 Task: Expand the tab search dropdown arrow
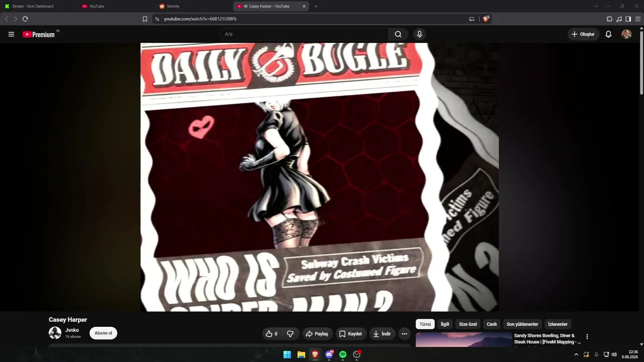pos(596,7)
